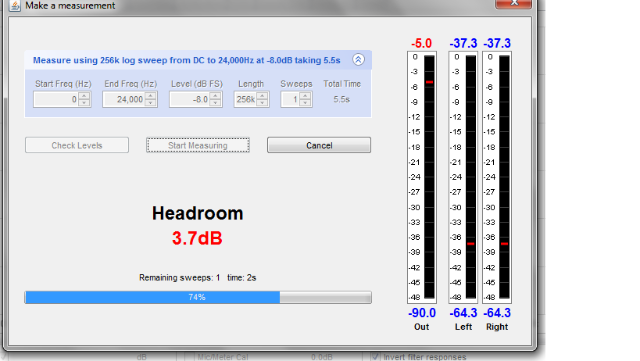The image size is (640, 361).
Task: Increase the Start Freq value
Action: point(84,96)
